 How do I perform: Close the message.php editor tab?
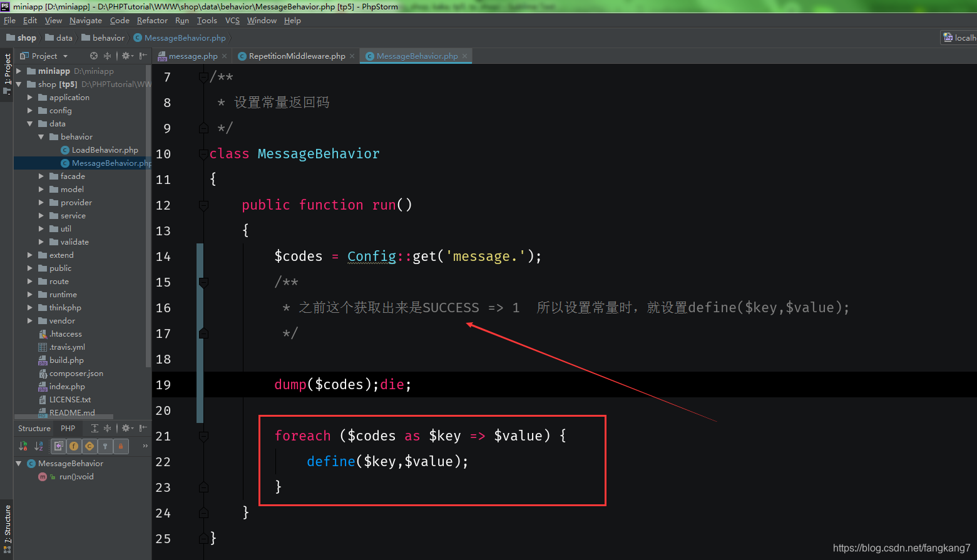[224, 56]
